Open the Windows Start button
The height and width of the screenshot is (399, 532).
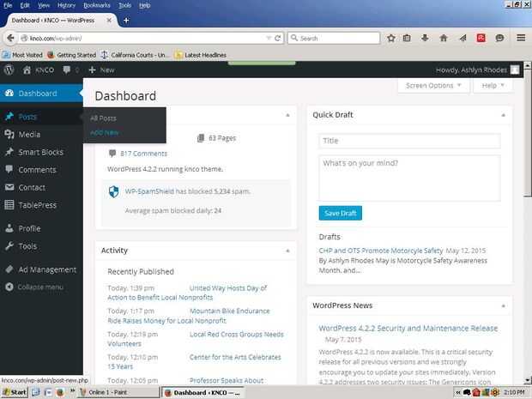click(x=15, y=392)
